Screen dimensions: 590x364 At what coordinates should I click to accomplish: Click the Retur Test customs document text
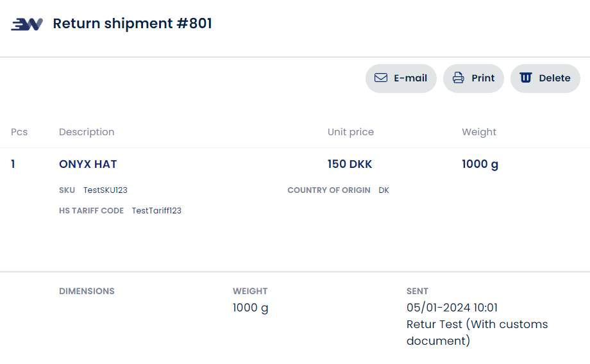tap(476, 332)
